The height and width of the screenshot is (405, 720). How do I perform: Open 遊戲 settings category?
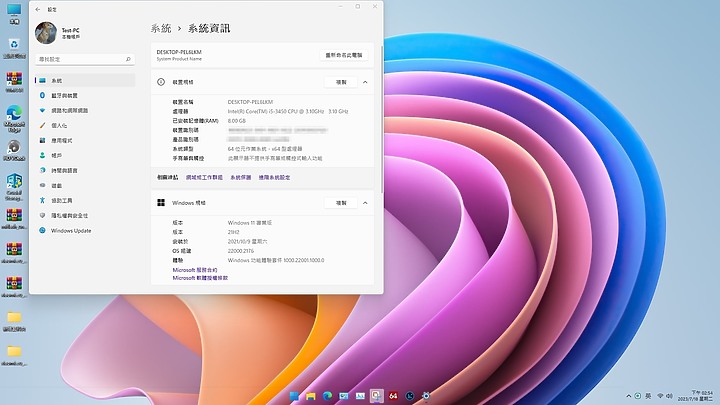click(x=85, y=186)
